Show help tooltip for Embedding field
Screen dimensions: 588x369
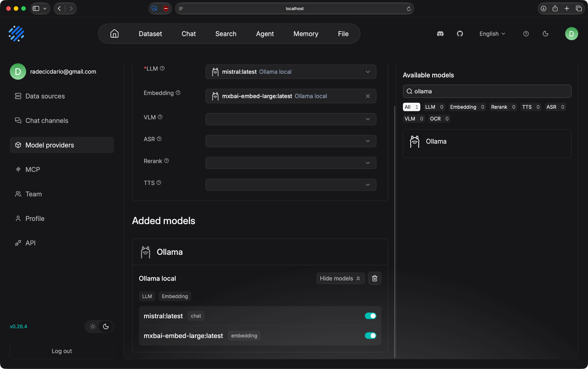click(x=178, y=93)
